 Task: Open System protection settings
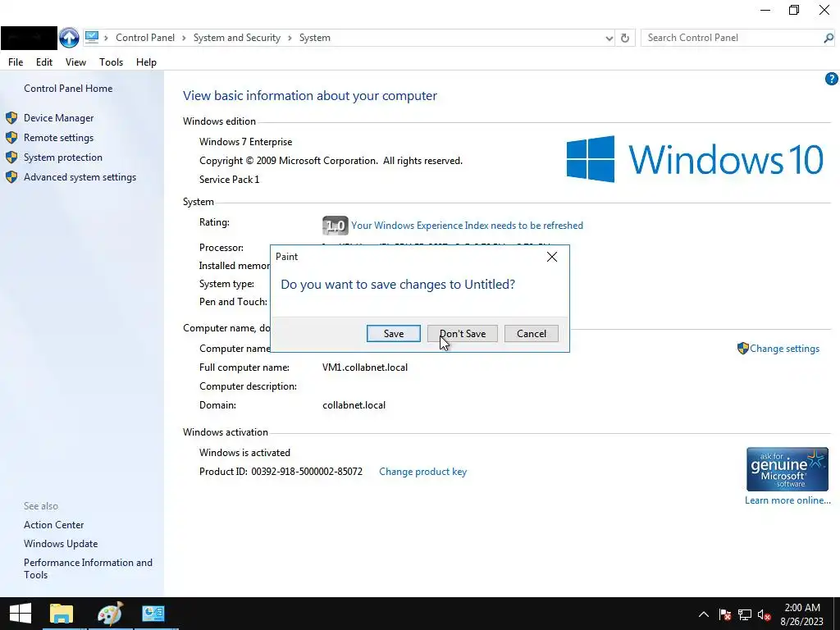click(62, 157)
